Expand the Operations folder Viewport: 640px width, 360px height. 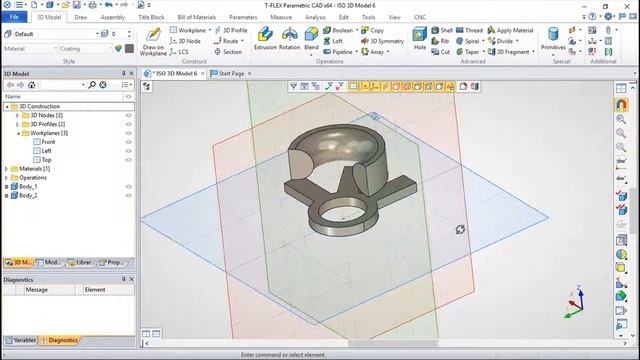point(6,178)
